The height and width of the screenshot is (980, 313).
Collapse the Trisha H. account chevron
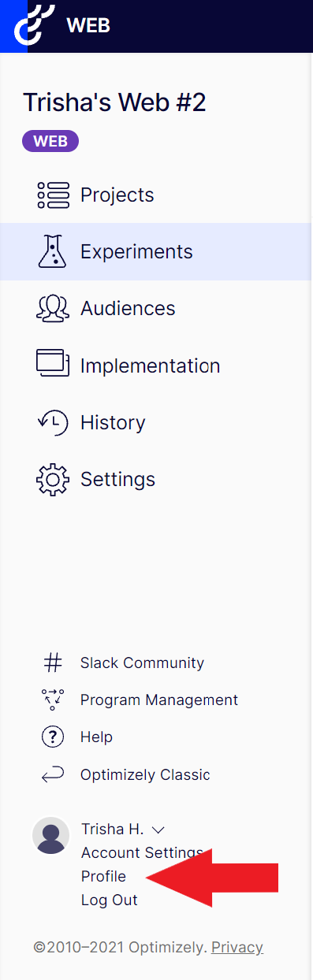pos(157,830)
